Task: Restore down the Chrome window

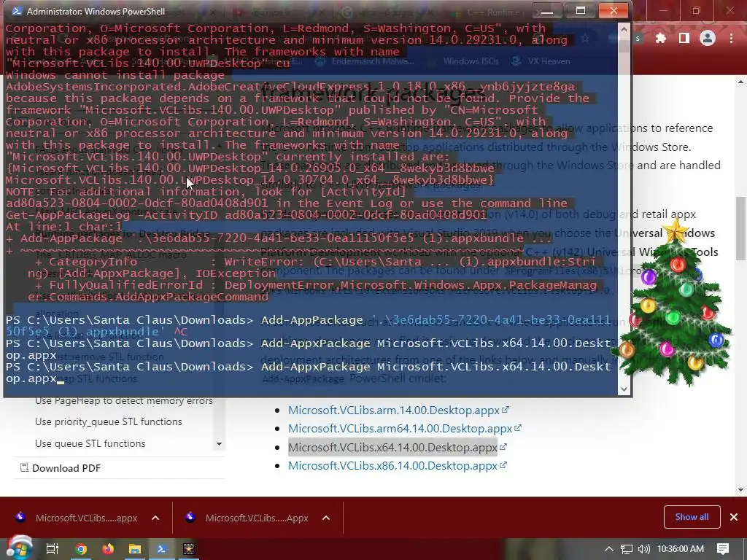Action: (x=697, y=10)
